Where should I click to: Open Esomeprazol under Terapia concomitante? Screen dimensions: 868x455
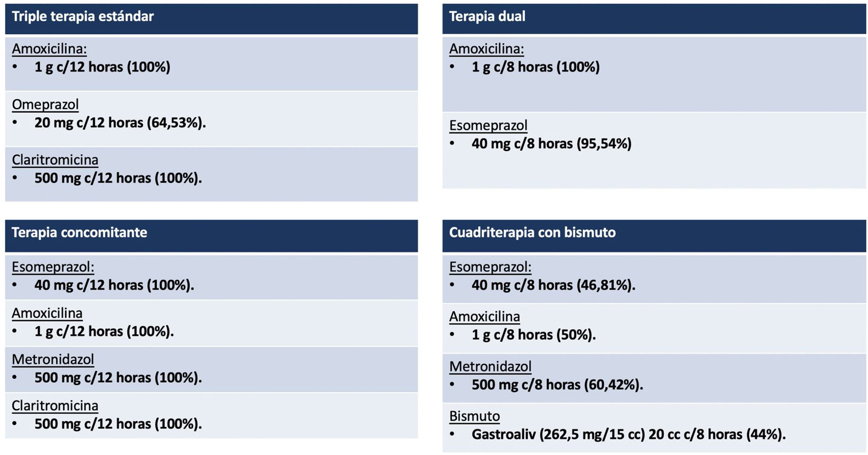tap(53, 267)
